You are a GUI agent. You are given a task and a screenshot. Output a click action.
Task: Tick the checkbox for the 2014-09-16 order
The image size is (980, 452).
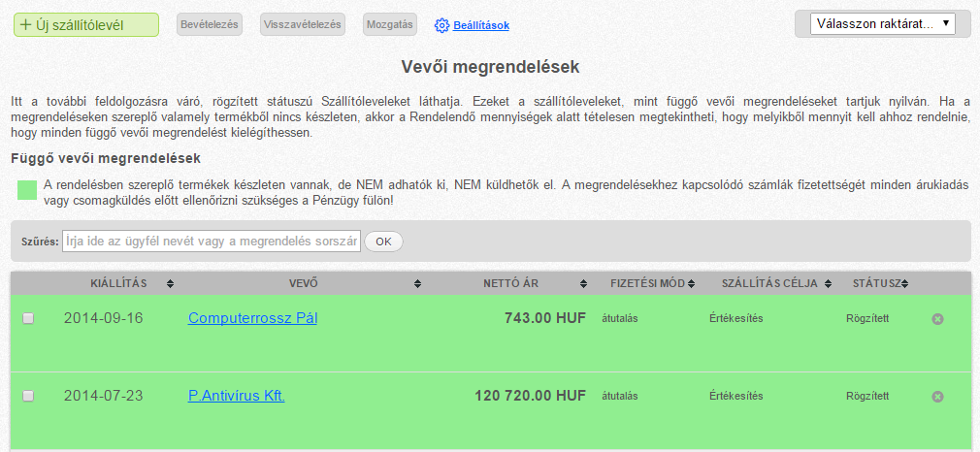pos(28,318)
